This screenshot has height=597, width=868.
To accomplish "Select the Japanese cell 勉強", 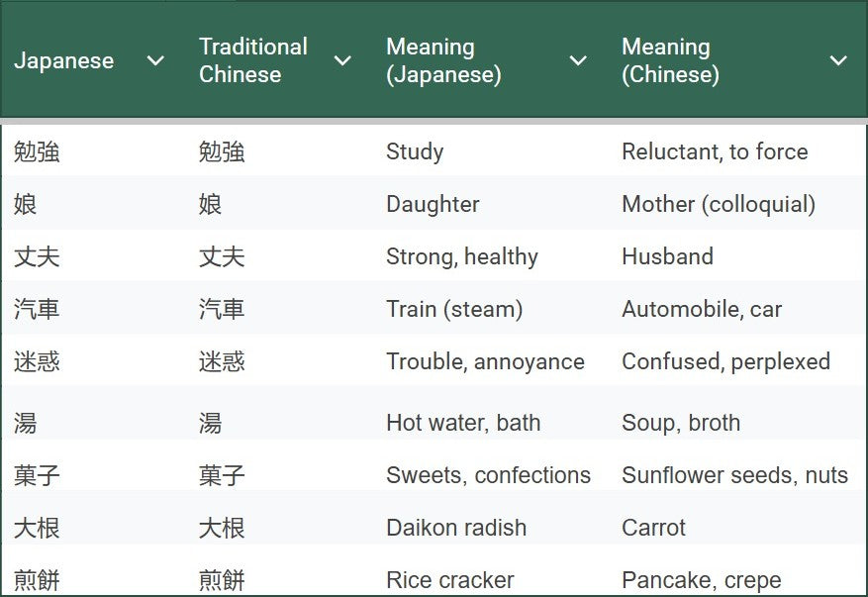I will point(37,151).
